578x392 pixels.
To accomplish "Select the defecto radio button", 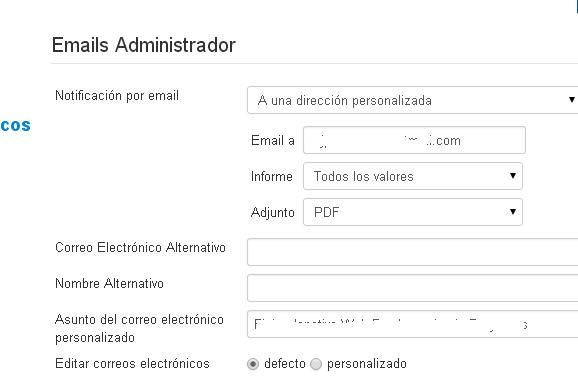I will pos(253,364).
